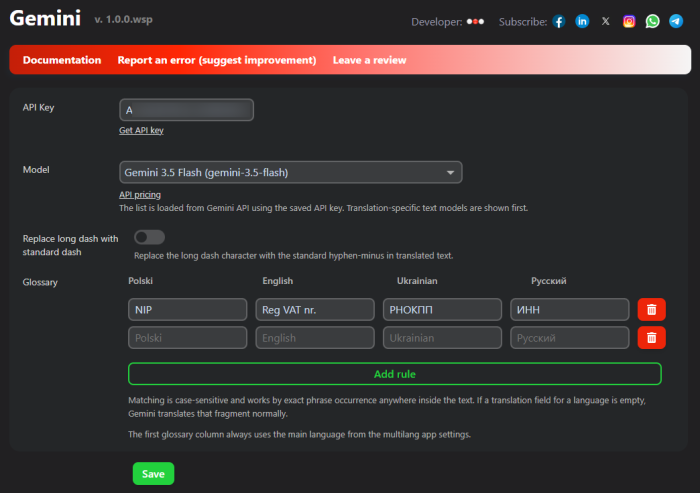The image size is (700, 493).
Task: Delete the empty glossary rule row
Action: (x=651, y=338)
